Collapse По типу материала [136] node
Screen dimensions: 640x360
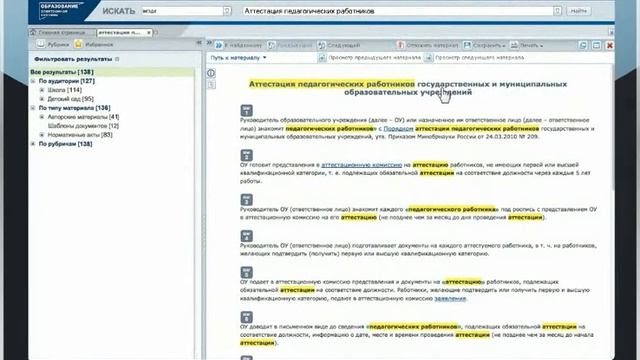pyautogui.click(x=33, y=108)
